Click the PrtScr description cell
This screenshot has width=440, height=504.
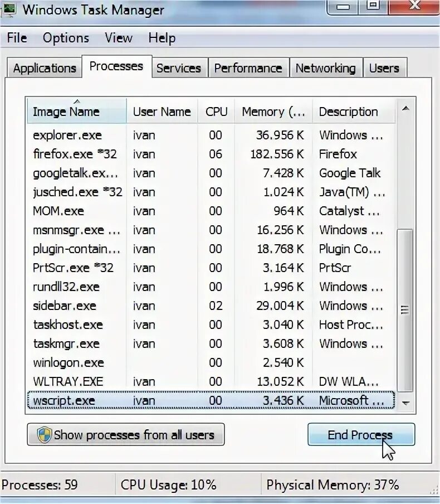click(335, 268)
